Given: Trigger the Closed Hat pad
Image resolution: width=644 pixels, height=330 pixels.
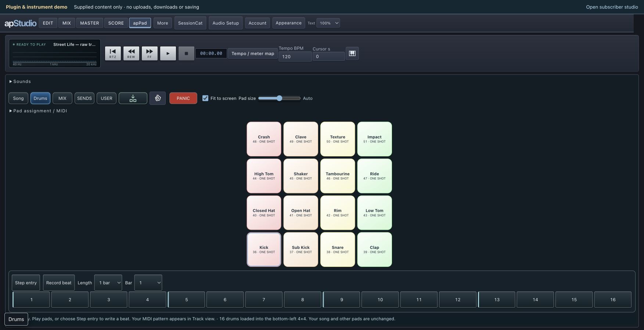Looking at the screenshot, I should coord(264,213).
